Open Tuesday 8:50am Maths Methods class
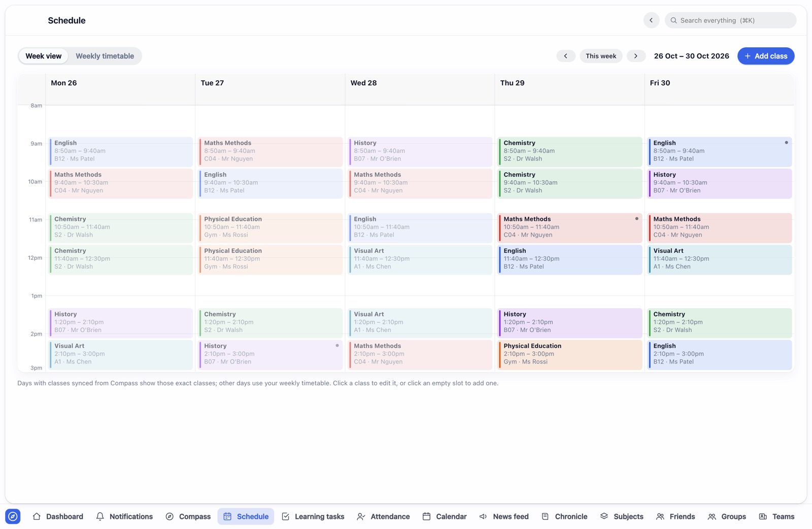 click(x=270, y=151)
